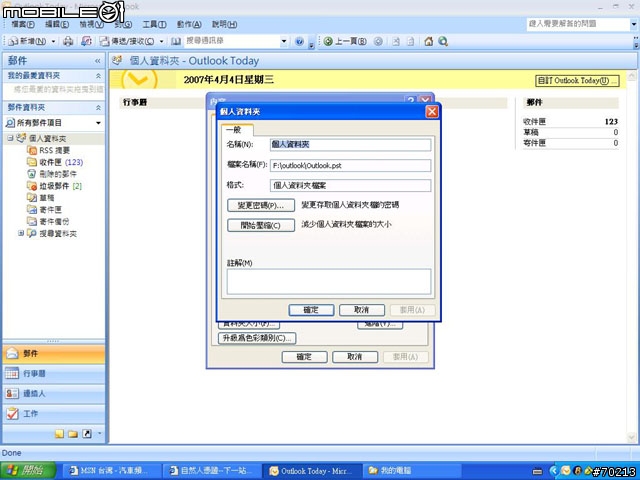Click the Home icon in toolbar
640x480 pixels.
429,41
